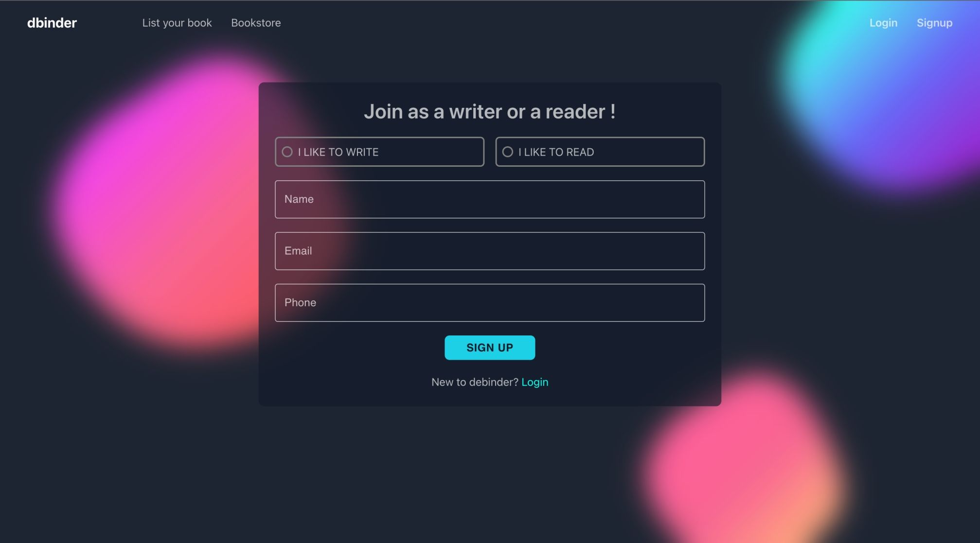Click the SIGN UP button

click(x=490, y=347)
